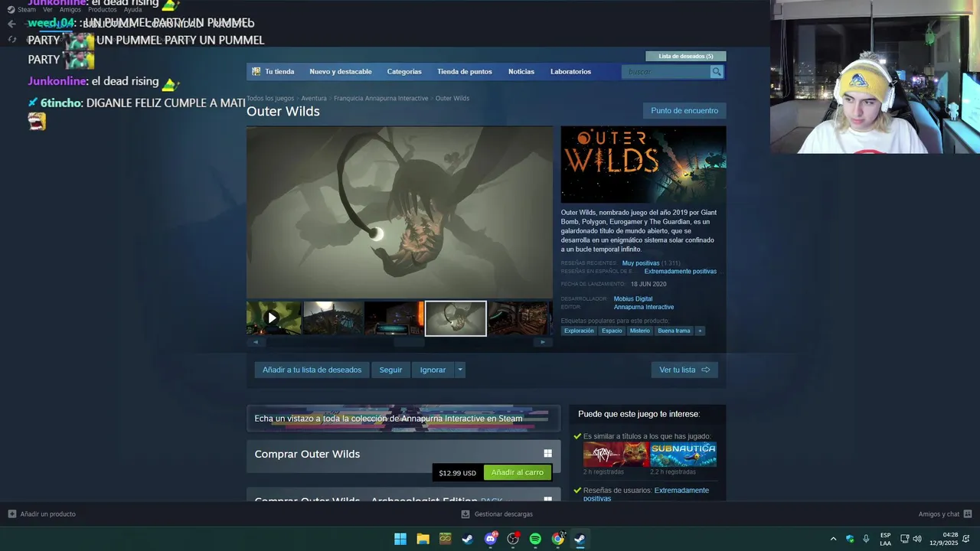Image resolution: width=980 pixels, height=551 pixels.
Task: Click Añadir al carro for Outer Wilds
Action: [518, 472]
